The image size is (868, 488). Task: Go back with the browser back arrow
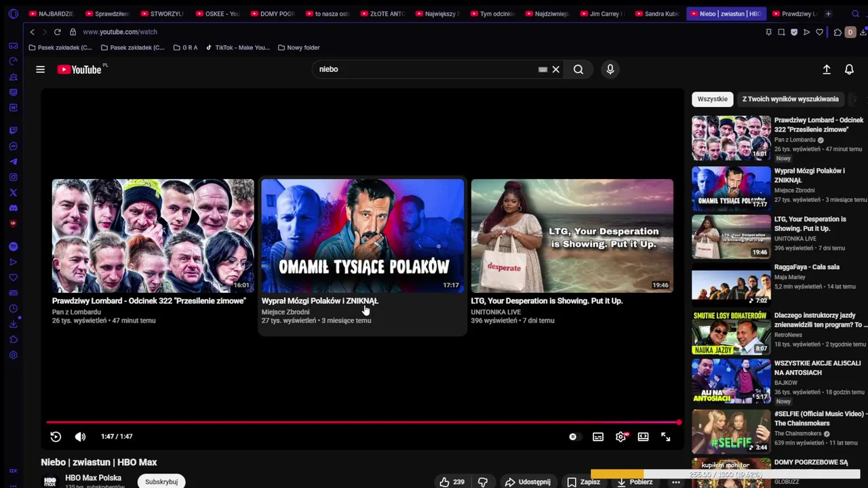pyautogui.click(x=32, y=32)
